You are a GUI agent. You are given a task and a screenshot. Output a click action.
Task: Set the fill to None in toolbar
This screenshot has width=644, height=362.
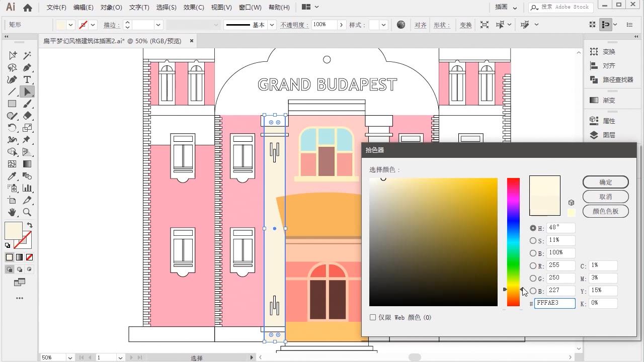click(x=29, y=257)
